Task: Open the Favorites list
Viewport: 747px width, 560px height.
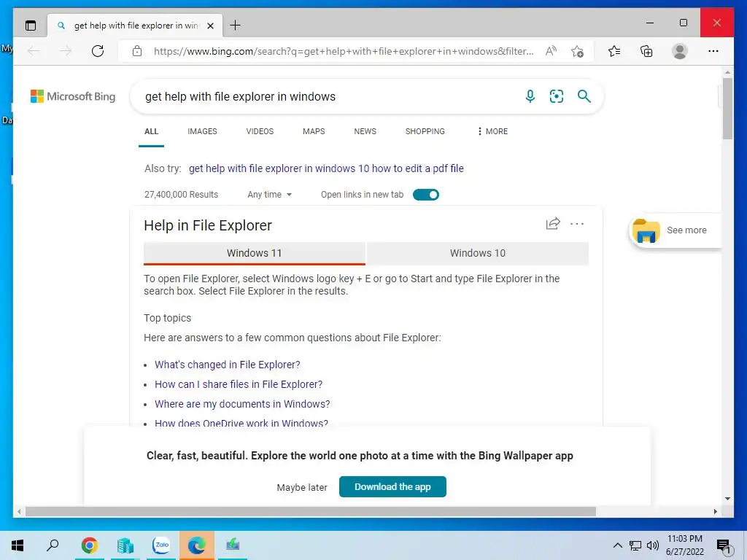Action: click(614, 51)
